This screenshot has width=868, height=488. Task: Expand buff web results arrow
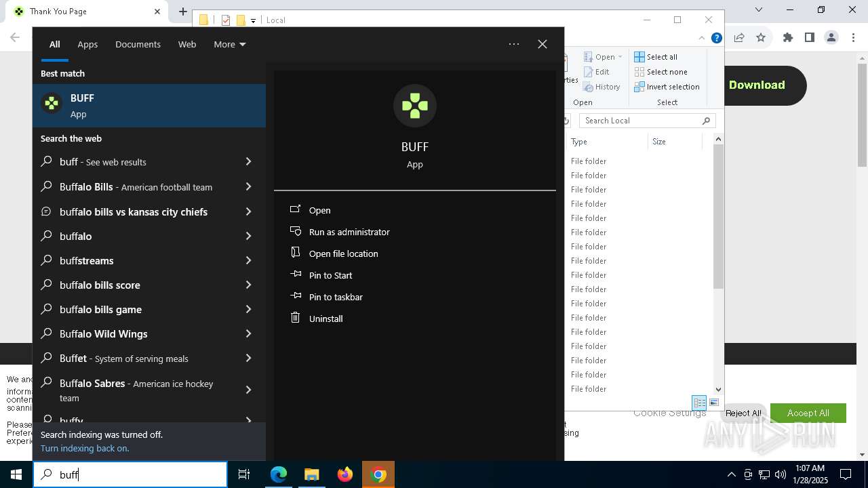click(x=248, y=161)
